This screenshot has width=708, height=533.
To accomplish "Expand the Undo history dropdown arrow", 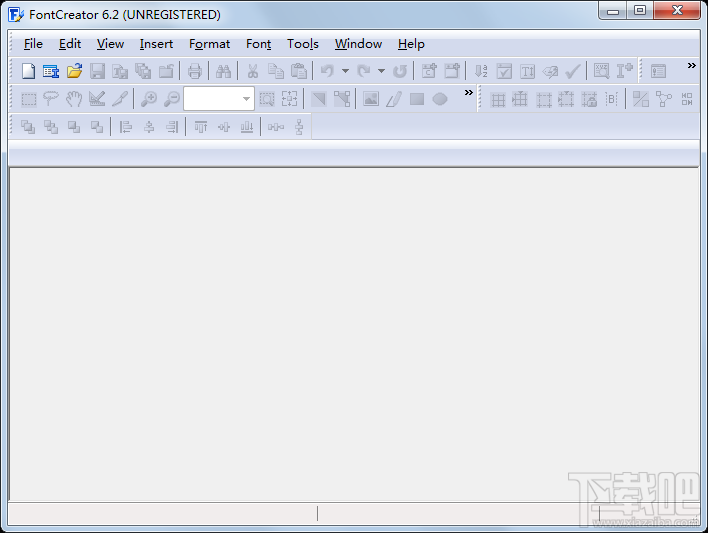I will tap(345, 71).
